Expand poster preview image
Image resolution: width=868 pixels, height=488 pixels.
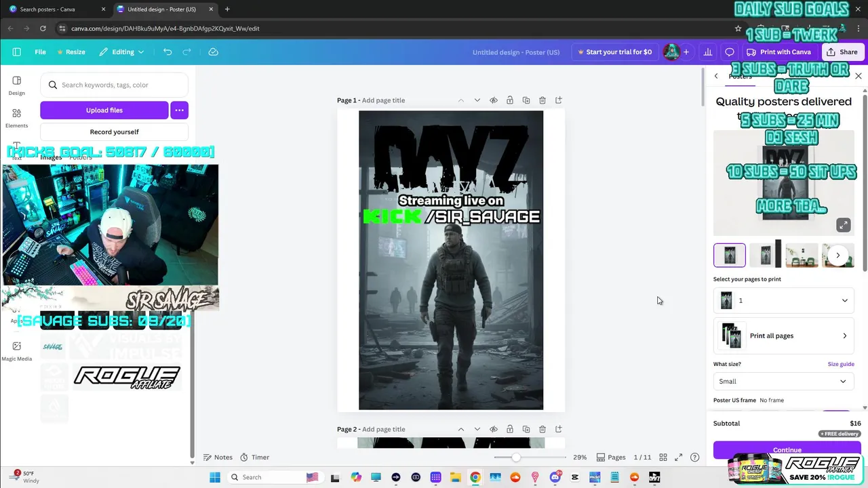pyautogui.click(x=843, y=225)
